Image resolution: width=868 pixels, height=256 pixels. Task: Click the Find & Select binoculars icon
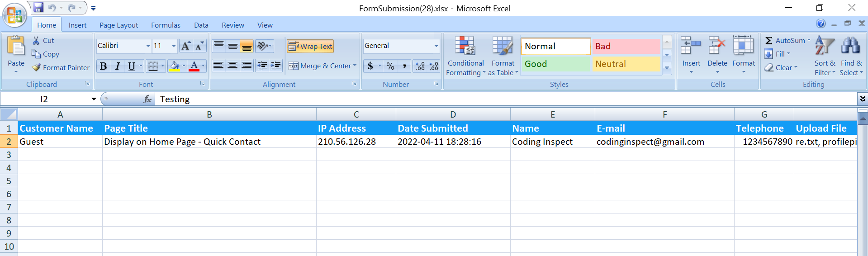(x=850, y=46)
